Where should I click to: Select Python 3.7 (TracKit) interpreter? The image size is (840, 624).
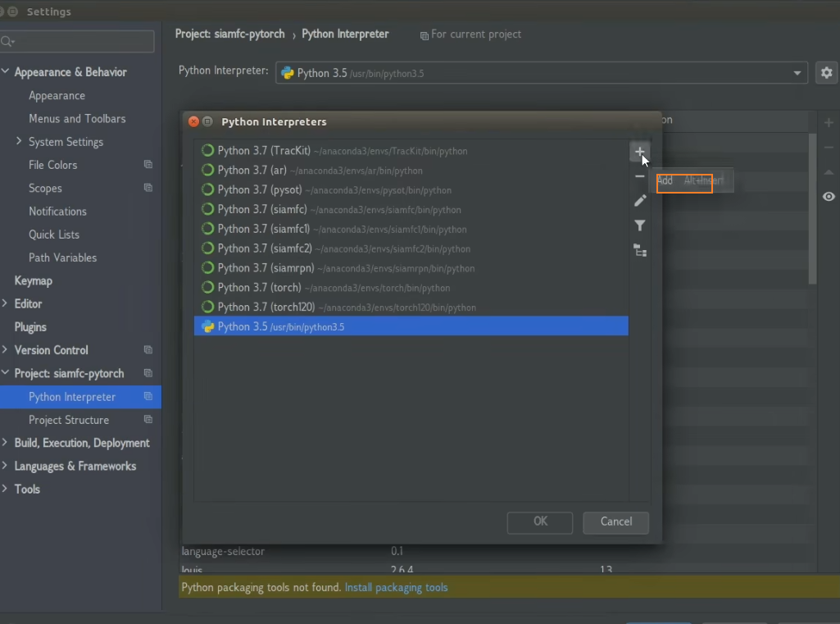tap(411, 151)
